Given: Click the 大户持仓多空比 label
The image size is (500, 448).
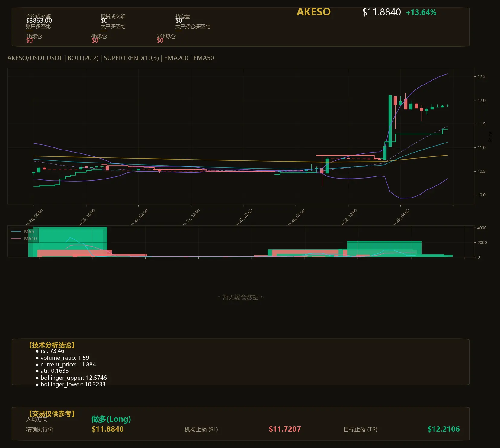Looking at the screenshot, I should point(193,26).
